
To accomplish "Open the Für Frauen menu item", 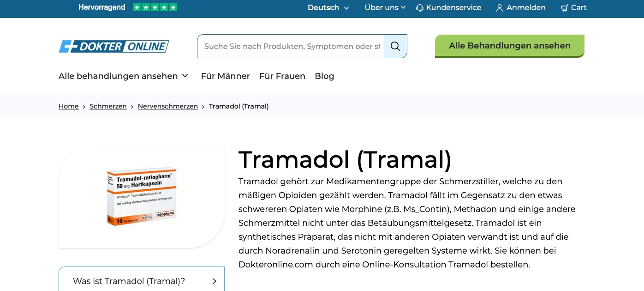I will [282, 76].
